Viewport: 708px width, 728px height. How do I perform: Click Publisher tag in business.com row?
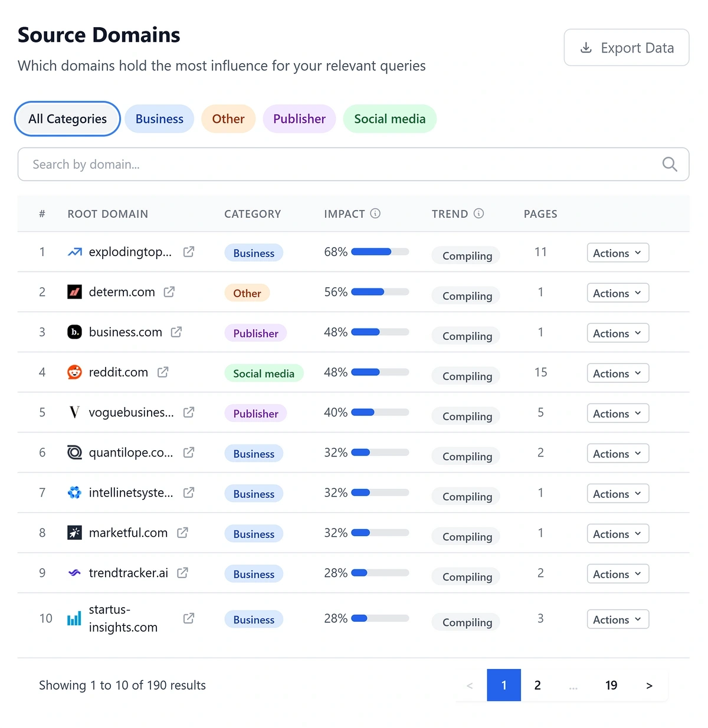(255, 333)
